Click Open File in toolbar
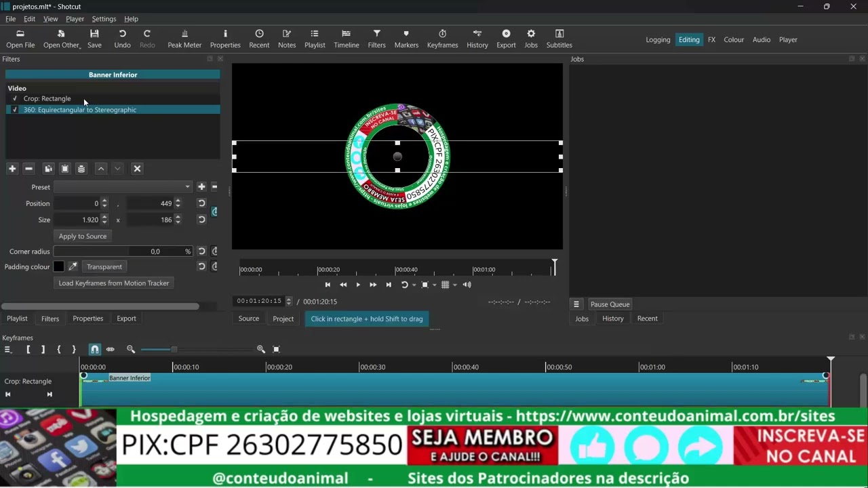The image size is (868, 488). tap(20, 39)
